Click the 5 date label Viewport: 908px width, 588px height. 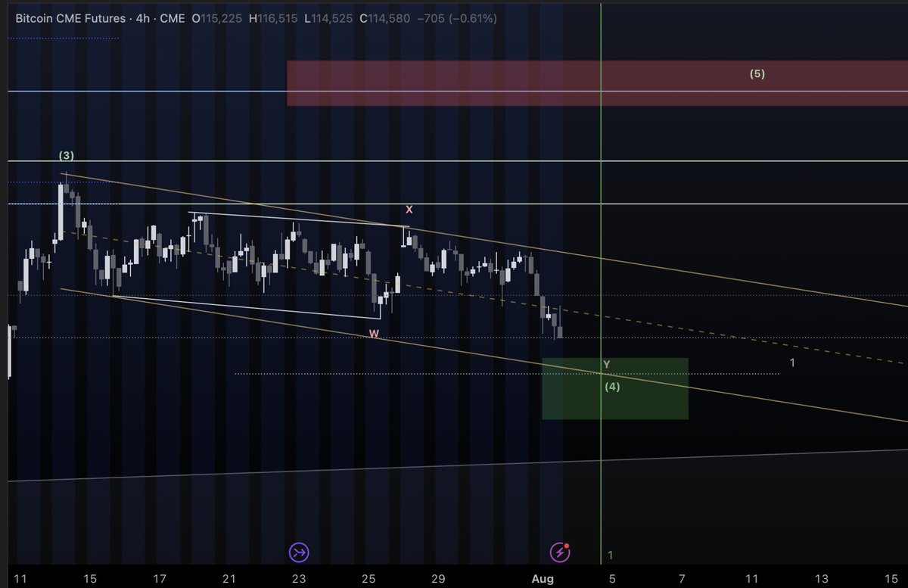(612, 580)
